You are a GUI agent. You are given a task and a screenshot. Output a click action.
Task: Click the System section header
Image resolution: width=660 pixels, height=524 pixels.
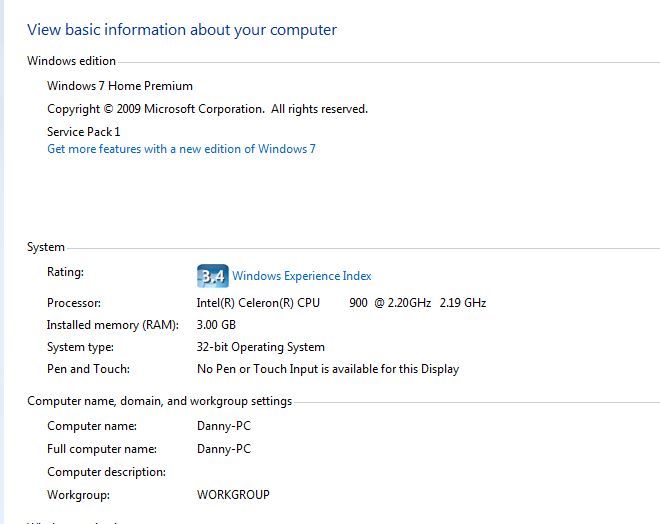pos(46,247)
